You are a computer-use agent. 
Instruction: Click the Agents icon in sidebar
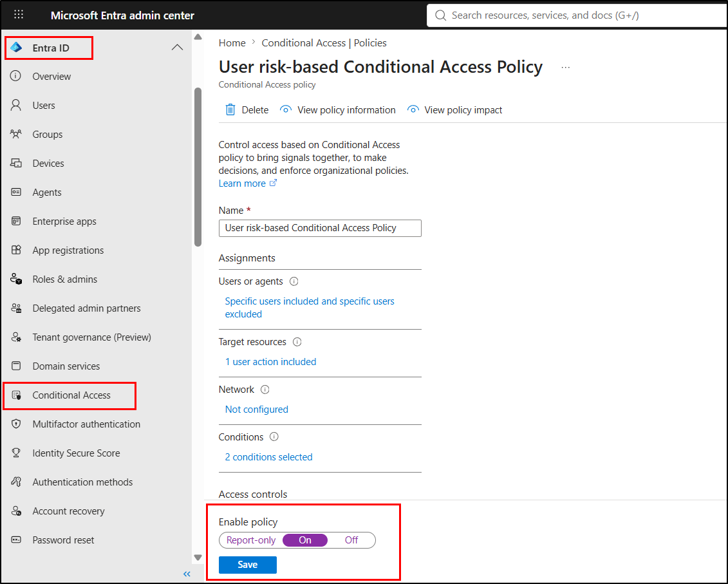(16, 193)
